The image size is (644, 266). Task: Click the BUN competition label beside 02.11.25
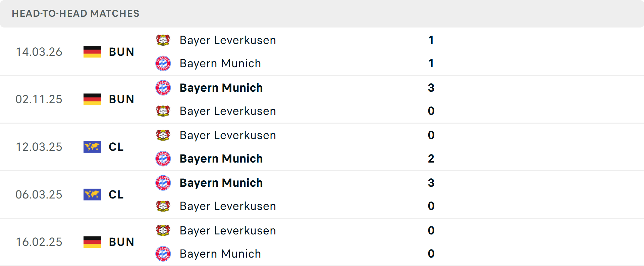121,99
